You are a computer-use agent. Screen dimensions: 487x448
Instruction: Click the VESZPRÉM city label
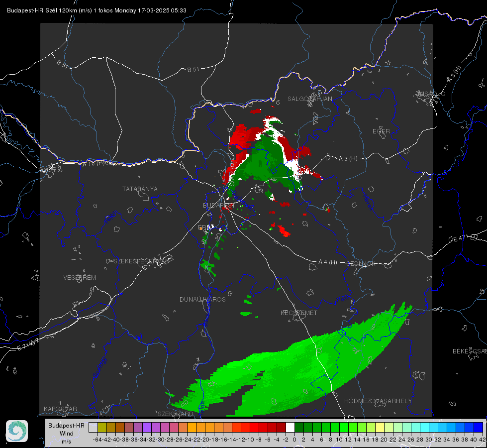[x=80, y=278]
